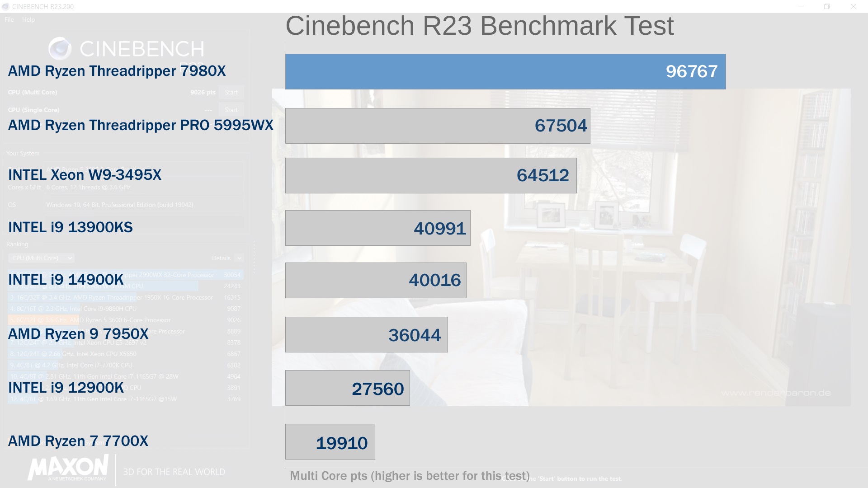This screenshot has width=868, height=488.
Task: Click the MAXON logo
Action: point(68,468)
